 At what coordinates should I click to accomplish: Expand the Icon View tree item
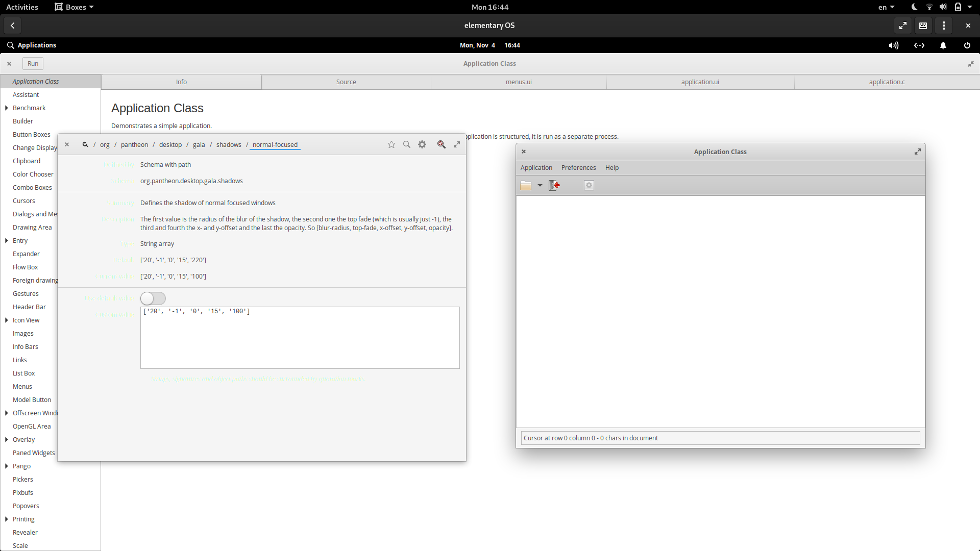[x=7, y=320]
